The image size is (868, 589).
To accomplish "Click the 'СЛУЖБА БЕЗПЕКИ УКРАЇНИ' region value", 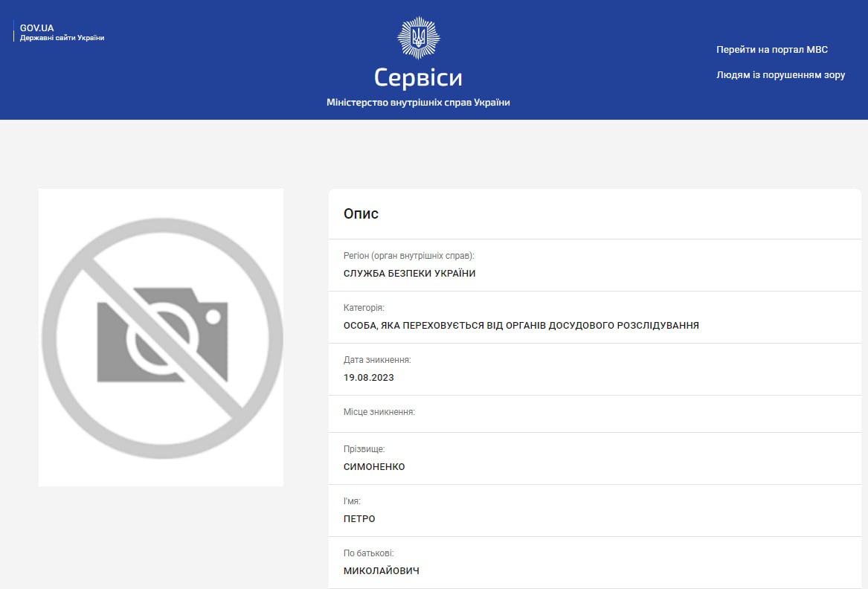I will click(409, 274).
